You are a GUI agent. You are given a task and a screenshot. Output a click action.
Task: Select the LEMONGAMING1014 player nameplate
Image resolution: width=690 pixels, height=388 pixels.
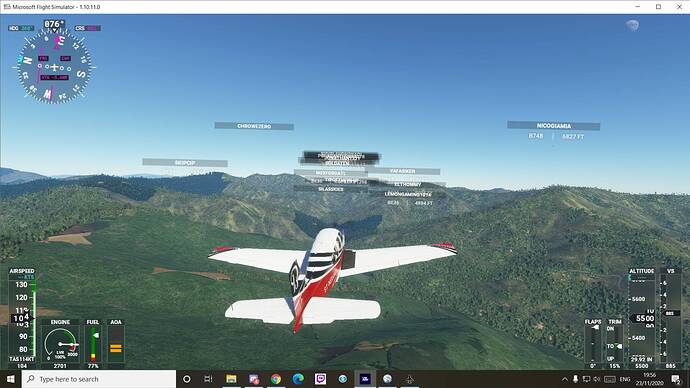[x=407, y=194]
